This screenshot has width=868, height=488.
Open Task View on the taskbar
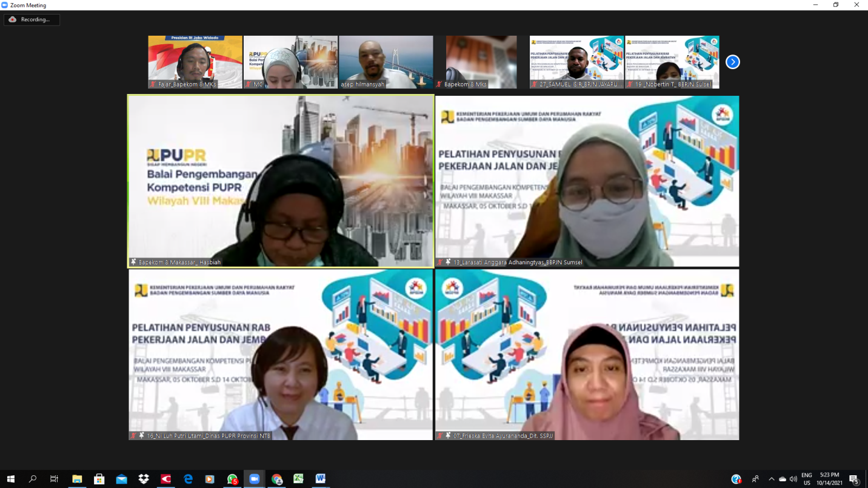[x=55, y=479]
